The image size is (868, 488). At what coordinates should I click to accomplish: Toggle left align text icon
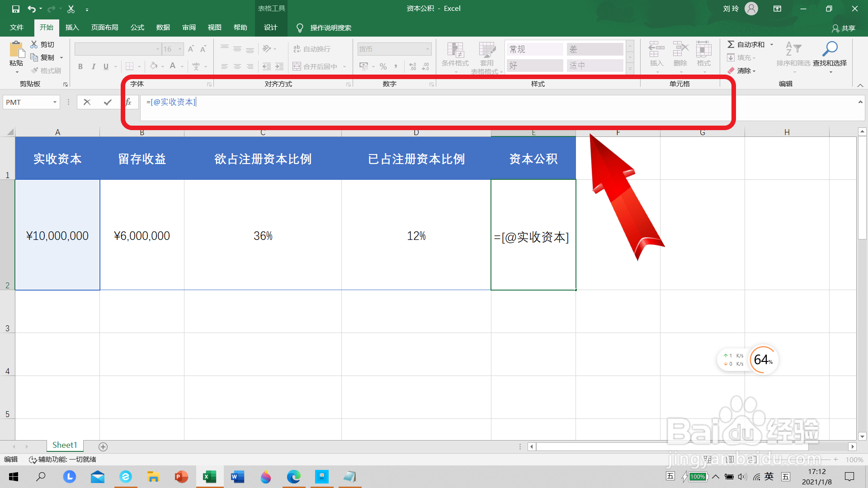[x=224, y=66]
